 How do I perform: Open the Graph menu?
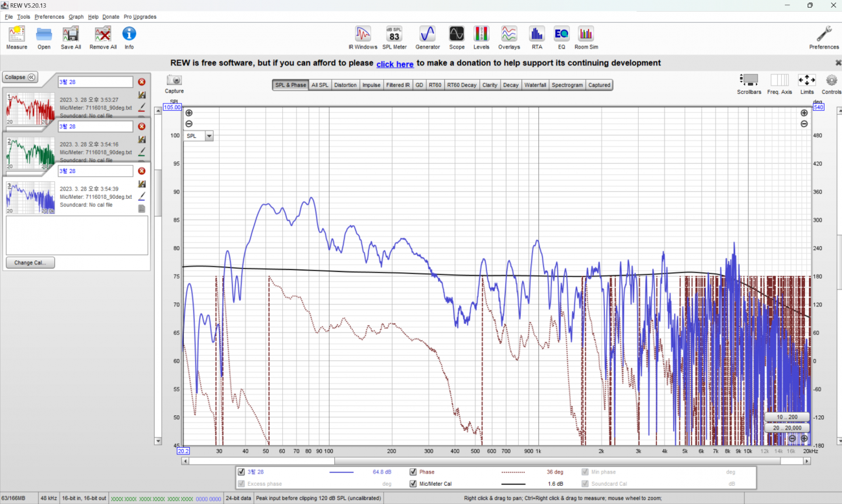pyautogui.click(x=76, y=17)
